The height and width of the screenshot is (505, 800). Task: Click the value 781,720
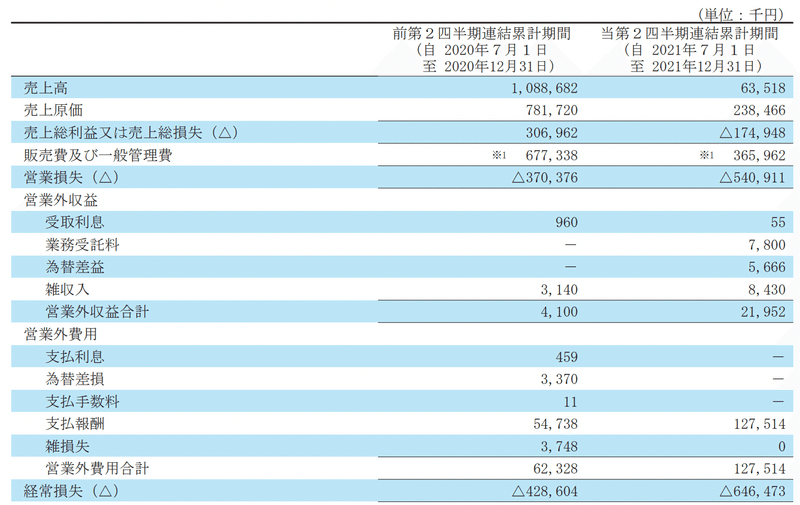[552, 111]
